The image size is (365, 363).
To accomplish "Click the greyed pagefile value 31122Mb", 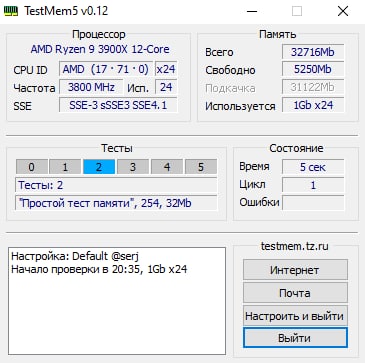I will pyautogui.click(x=313, y=87).
